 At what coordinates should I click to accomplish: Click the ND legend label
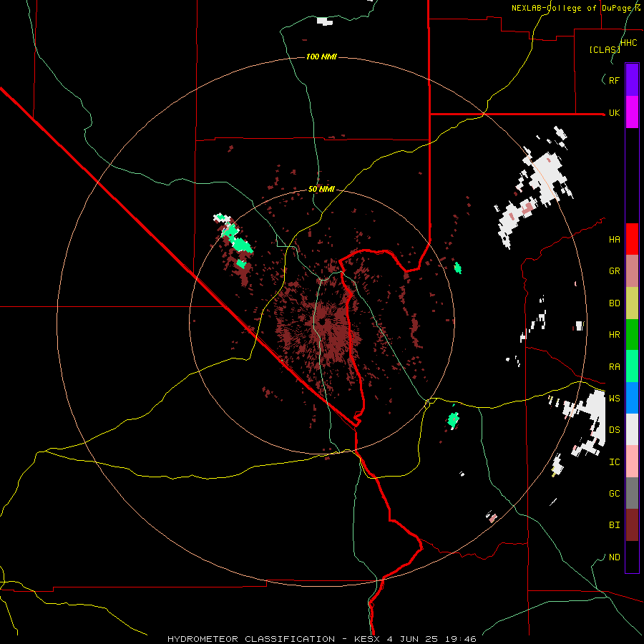614,557
